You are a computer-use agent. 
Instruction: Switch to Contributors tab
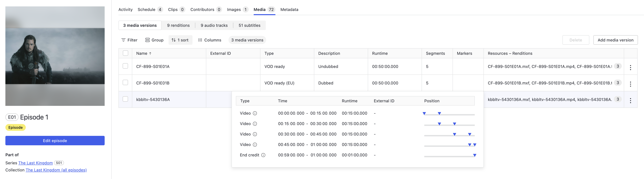pos(206,9)
